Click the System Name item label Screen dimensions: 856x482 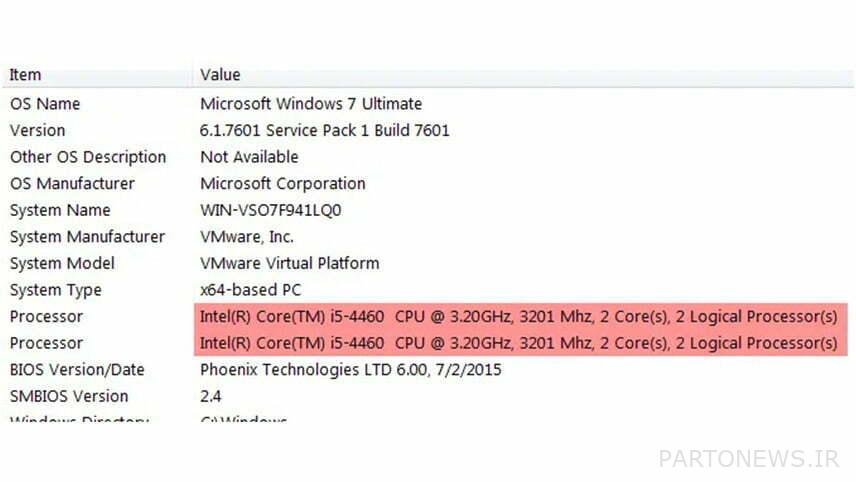(60, 210)
